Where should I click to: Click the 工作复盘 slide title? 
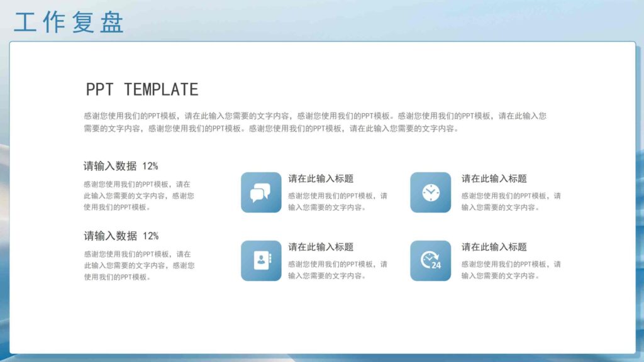point(69,22)
